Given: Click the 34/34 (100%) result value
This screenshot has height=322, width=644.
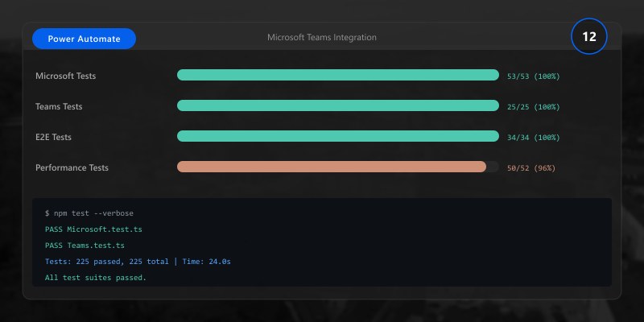Looking at the screenshot, I should [x=534, y=138].
